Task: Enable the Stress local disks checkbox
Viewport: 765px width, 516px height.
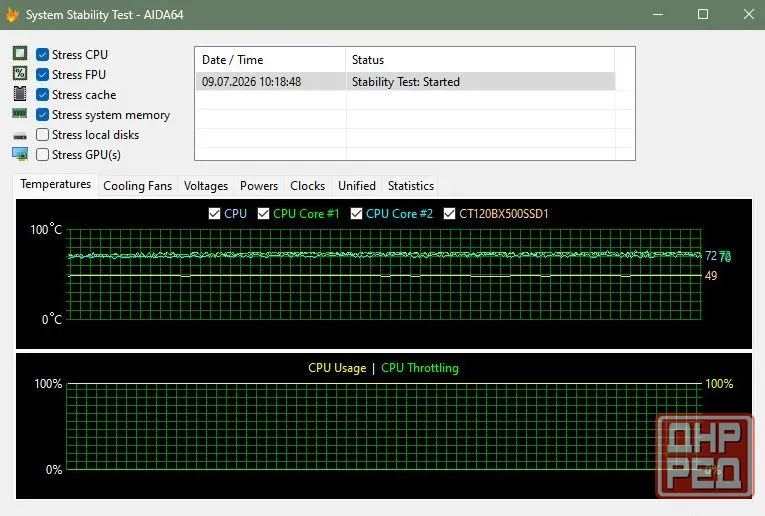Action: (42, 135)
